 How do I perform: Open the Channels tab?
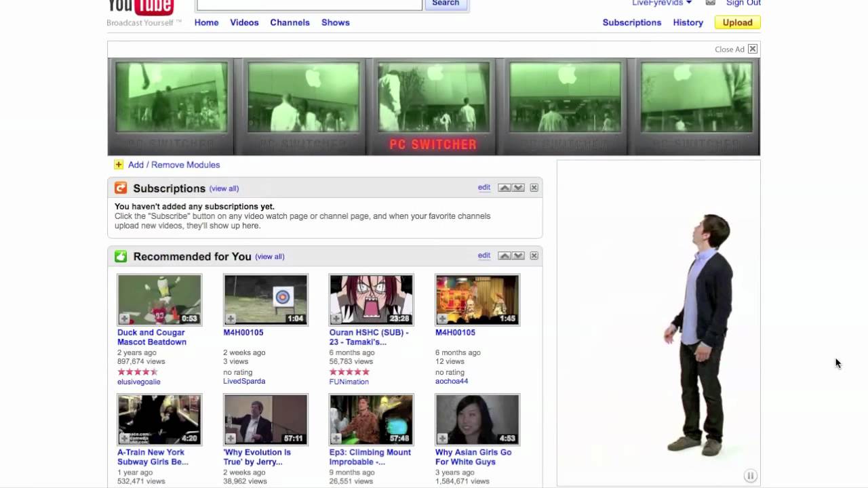tap(290, 22)
